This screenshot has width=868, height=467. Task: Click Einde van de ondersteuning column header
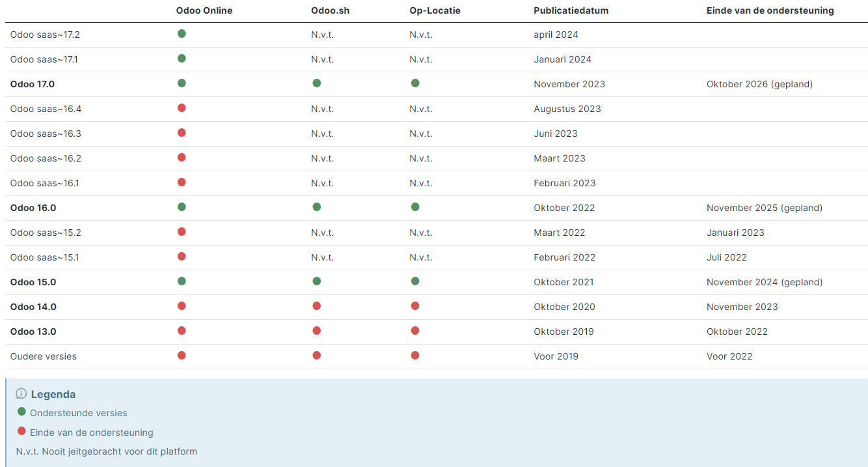click(x=770, y=10)
